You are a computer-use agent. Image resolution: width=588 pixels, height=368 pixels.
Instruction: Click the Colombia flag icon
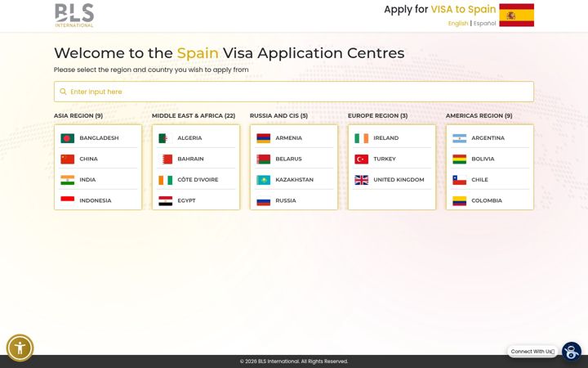459,201
